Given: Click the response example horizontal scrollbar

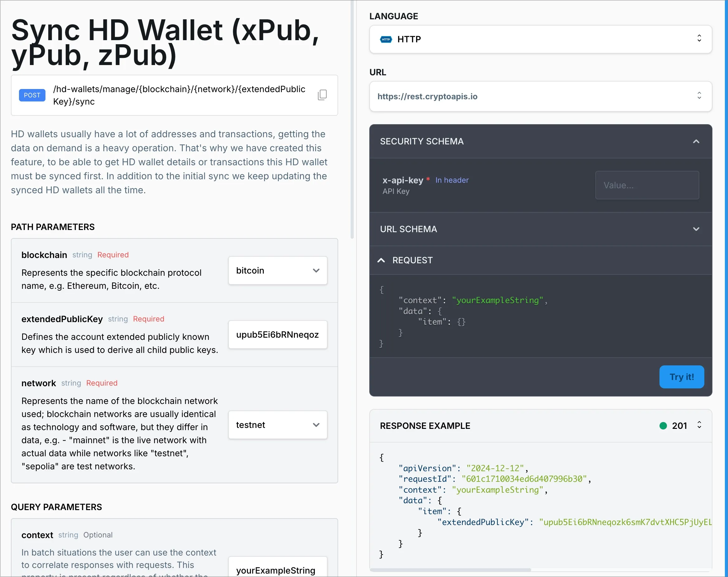Looking at the screenshot, I should [450, 570].
